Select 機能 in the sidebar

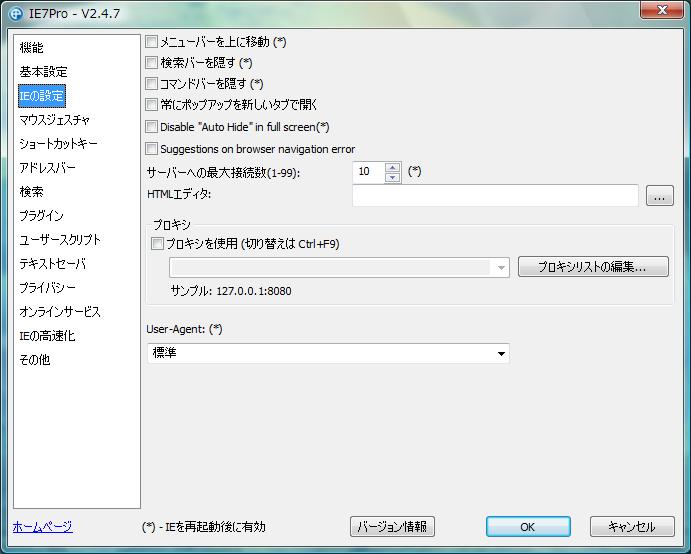[32, 48]
